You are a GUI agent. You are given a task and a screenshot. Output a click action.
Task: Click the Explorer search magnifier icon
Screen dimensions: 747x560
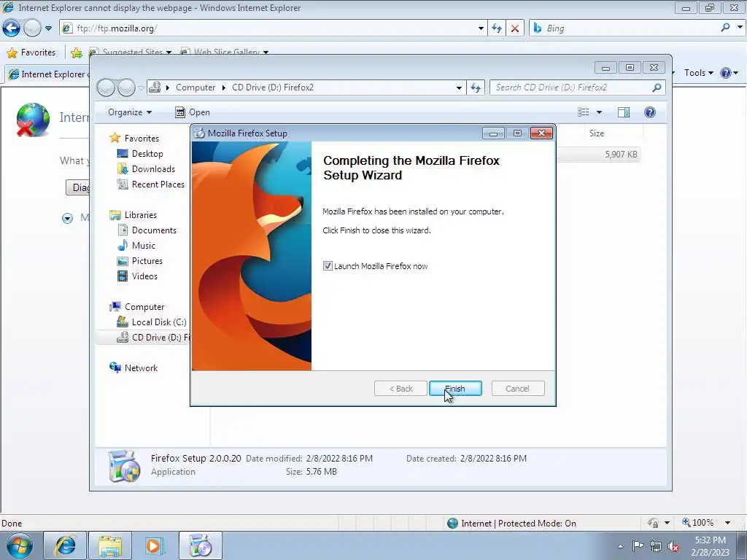[657, 87]
